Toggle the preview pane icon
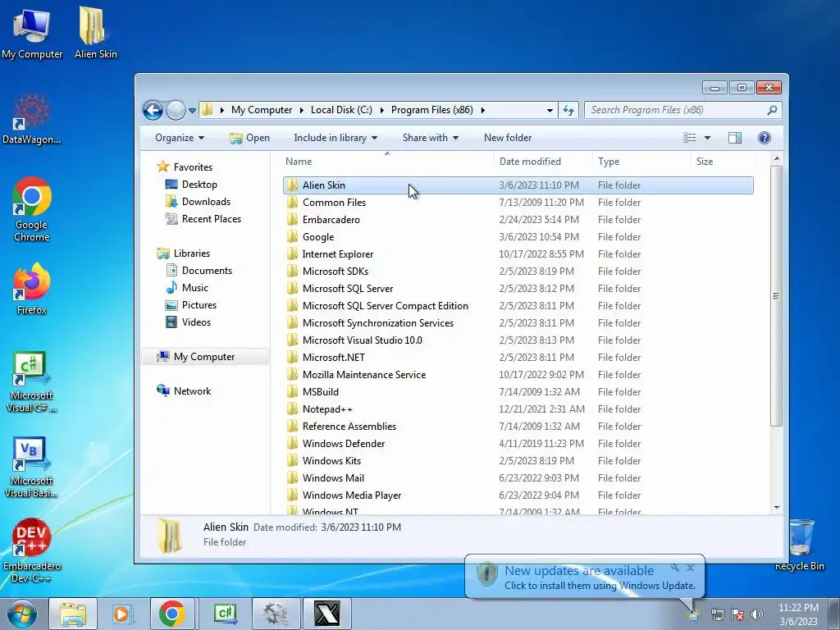The width and height of the screenshot is (840, 630). coord(735,138)
